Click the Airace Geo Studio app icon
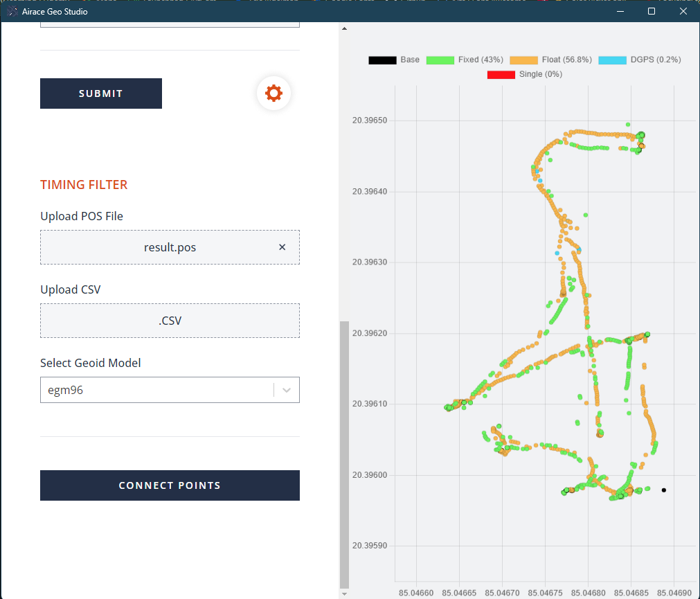The width and height of the screenshot is (700, 599). [12, 11]
